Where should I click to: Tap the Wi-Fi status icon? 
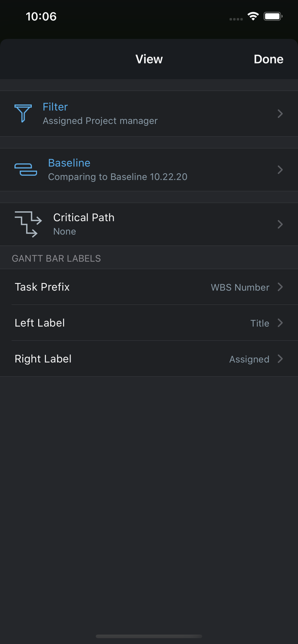tap(253, 16)
